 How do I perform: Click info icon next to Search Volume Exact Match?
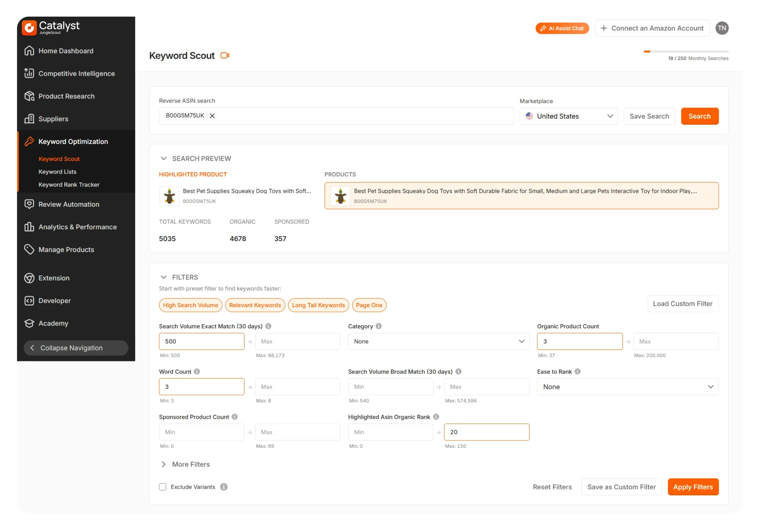click(x=268, y=326)
